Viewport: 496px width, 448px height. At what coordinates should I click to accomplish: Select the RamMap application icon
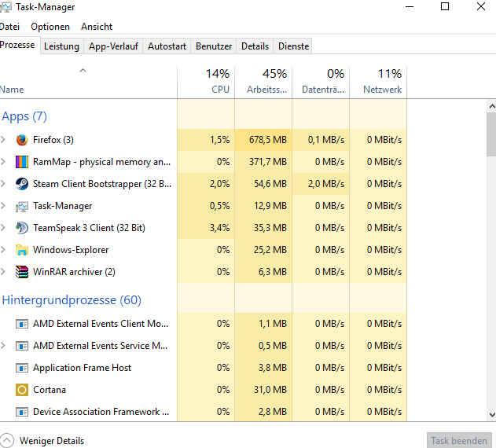coord(22,162)
